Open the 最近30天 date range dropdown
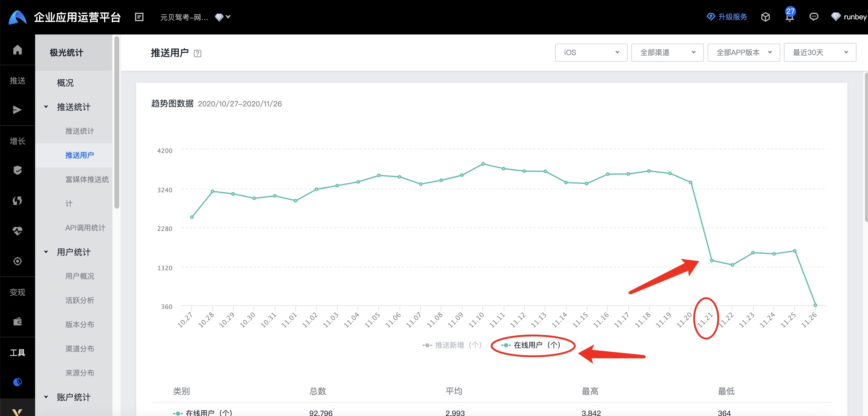The height and width of the screenshot is (416, 868). pyautogui.click(x=820, y=53)
